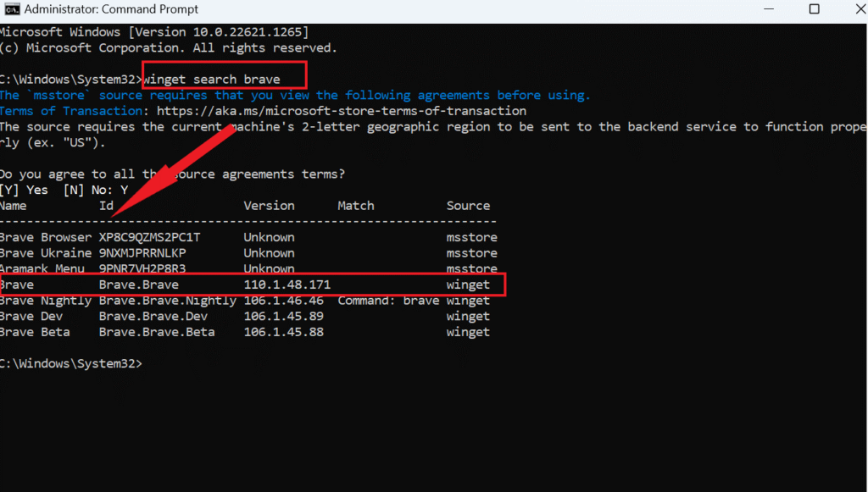Click the 'Terms of Transaction' label
Viewport: 868px width, 492px height.
[x=71, y=111]
